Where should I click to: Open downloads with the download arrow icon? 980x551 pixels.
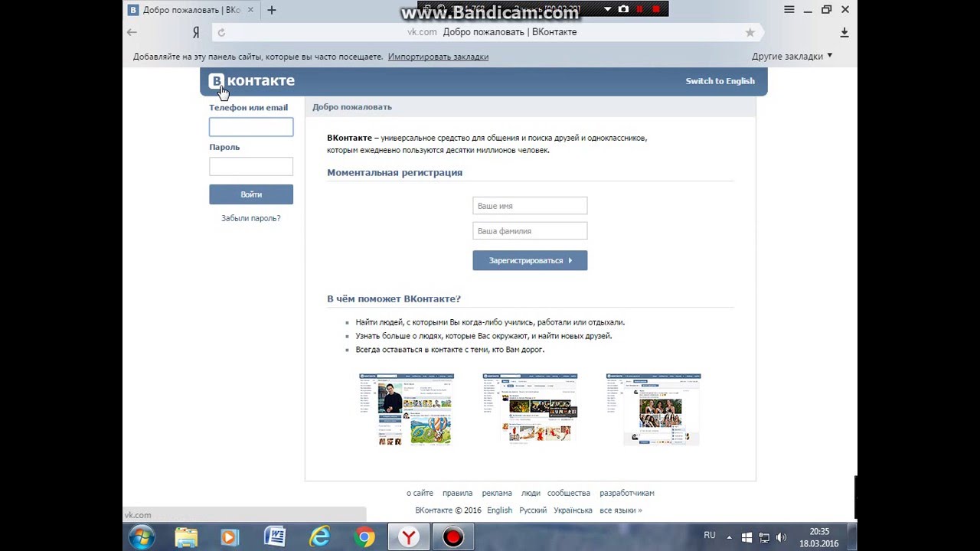tap(844, 32)
